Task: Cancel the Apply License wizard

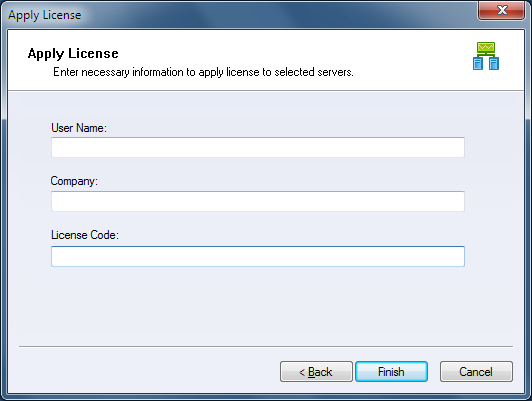Action: [476, 371]
